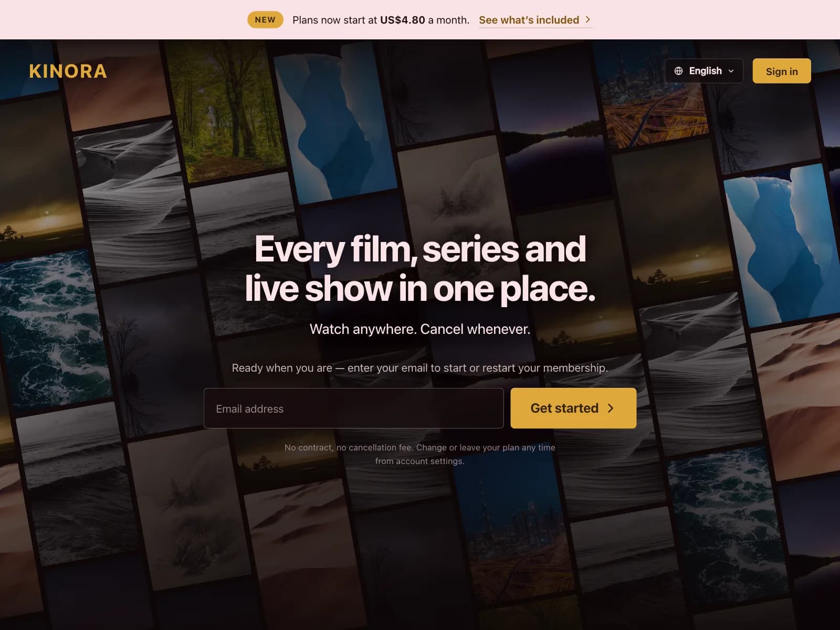Click the "No contract, no cancellation fee" note

coord(420,454)
